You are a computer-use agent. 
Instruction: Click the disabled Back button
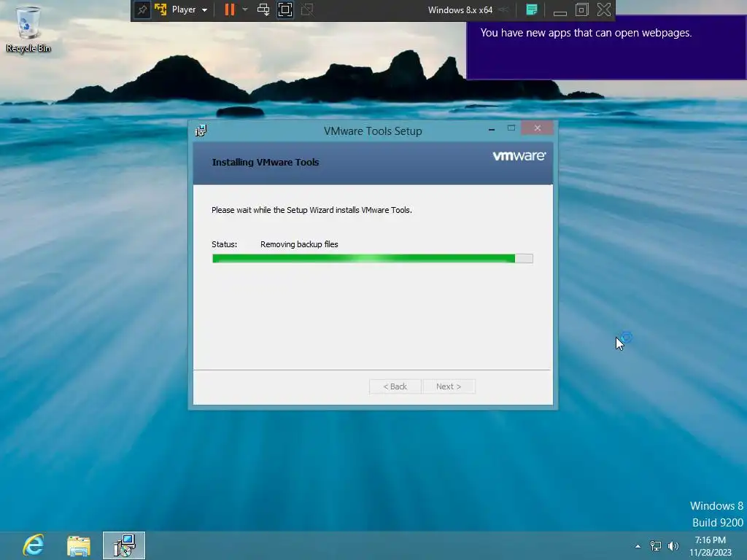pos(395,386)
